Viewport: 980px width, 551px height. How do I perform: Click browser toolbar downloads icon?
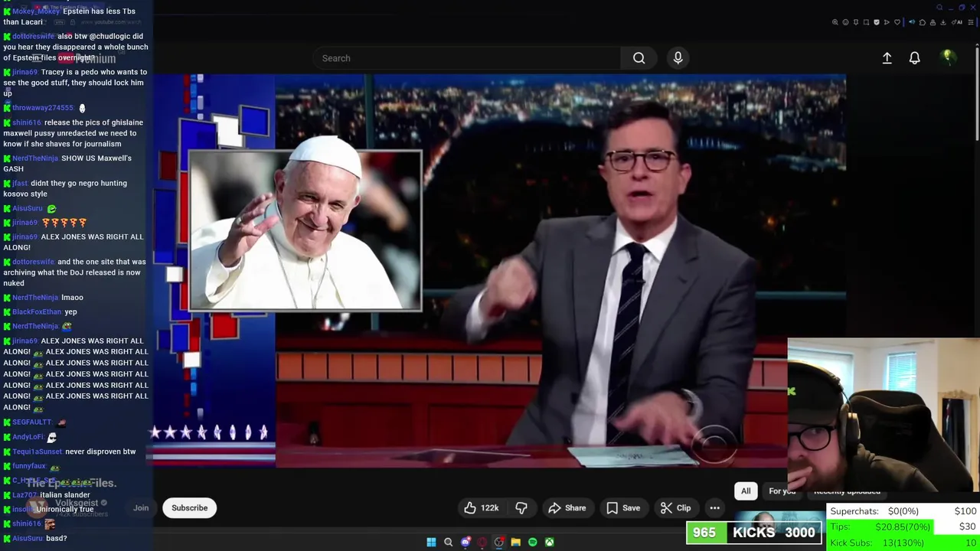[943, 22]
